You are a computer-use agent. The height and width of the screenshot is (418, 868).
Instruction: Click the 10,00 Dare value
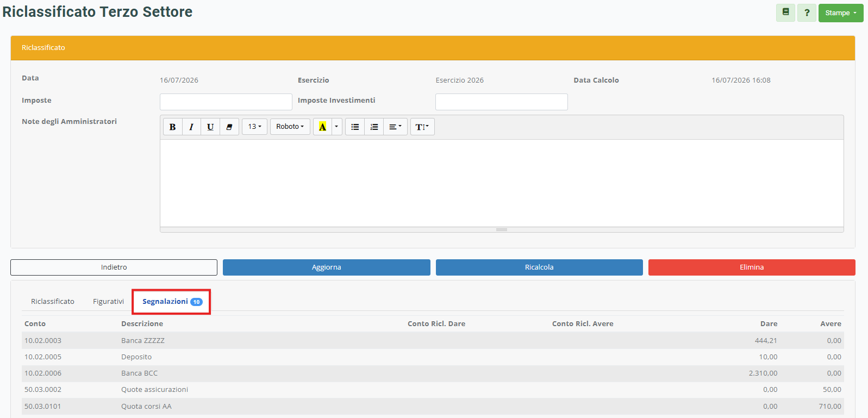[768, 357]
